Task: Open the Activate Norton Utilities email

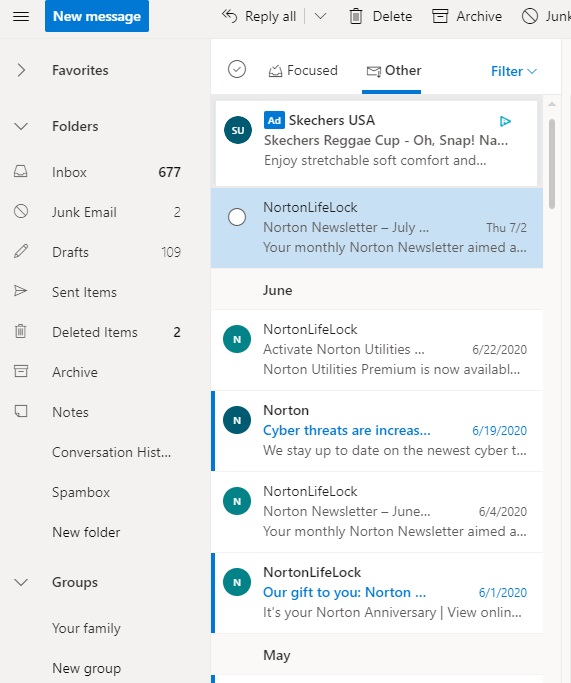Action: tap(377, 350)
